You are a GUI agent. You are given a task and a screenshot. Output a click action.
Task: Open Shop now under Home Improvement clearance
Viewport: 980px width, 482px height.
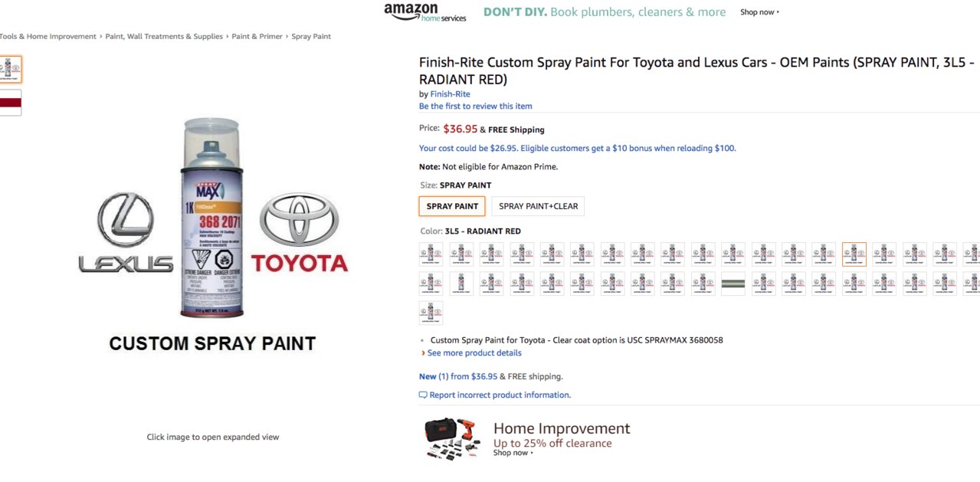[x=513, y=453]
